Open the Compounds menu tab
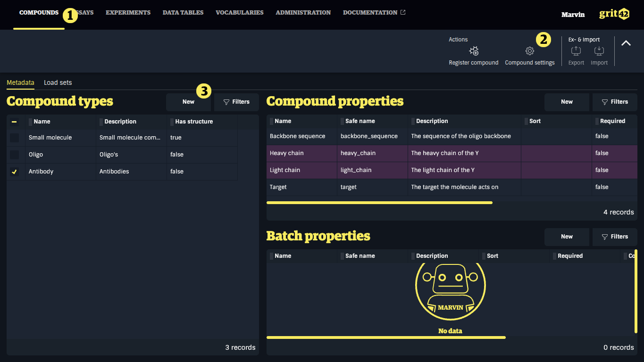This screenshot has width=644, height=362. pos(39,13)
